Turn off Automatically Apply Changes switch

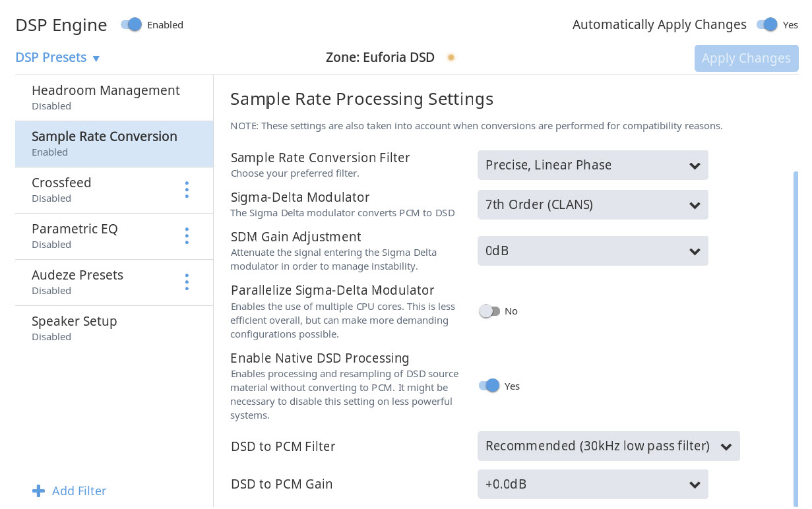[x=767, y=25]
